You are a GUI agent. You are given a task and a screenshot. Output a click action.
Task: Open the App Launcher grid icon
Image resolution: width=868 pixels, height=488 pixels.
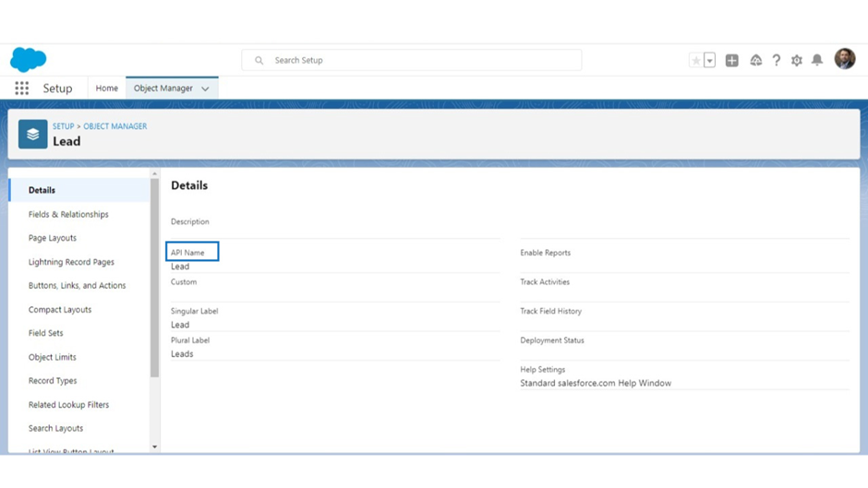21,88
